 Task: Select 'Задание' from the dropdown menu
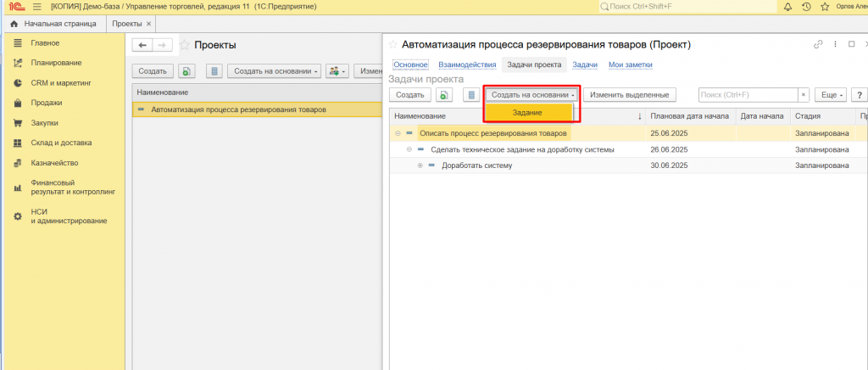pyautogui.click(x=526, y=112)
